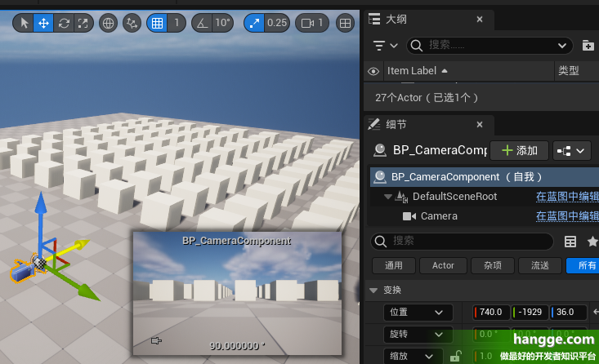The height and width of the screenshot is (364, 599).
Task: Open the outliner filter options dropdown
Action: [385, 46]
